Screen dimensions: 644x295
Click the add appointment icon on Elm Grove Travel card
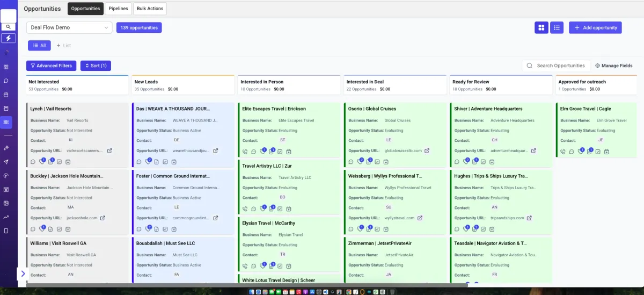606,152
